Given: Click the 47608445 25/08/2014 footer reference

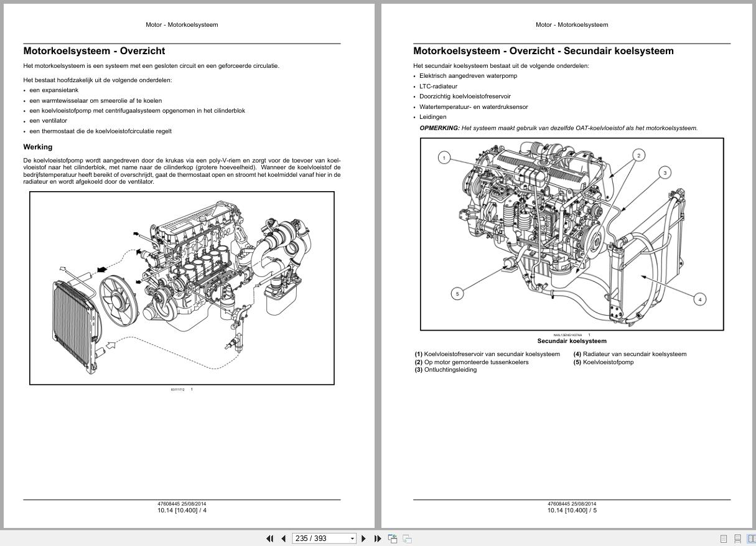Looking at the screenshot, I should [x=572, y=502].
